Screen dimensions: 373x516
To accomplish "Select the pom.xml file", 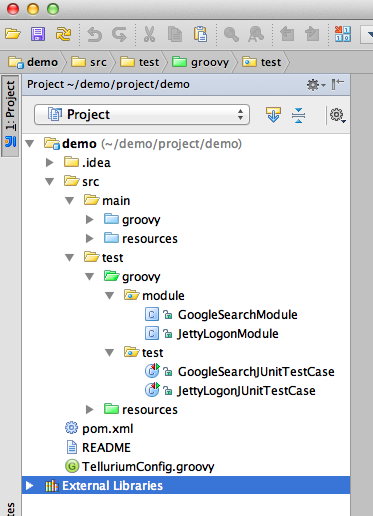I will click(108, 429).
